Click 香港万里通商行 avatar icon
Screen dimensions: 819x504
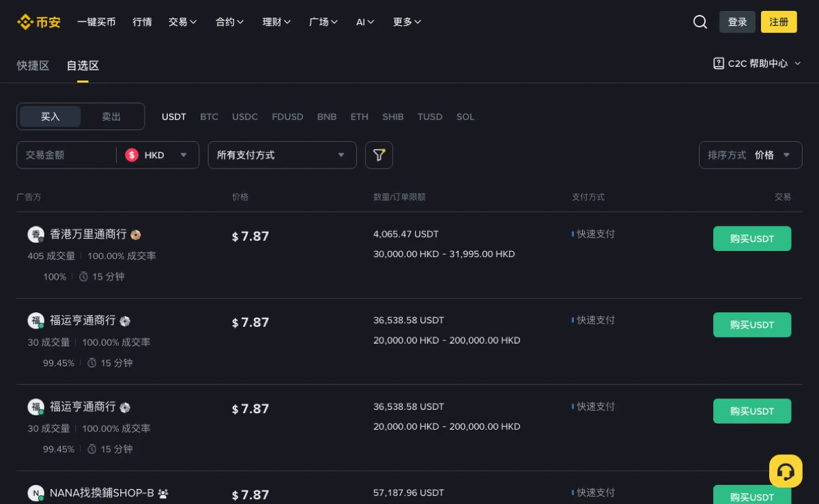coord(36,235)
